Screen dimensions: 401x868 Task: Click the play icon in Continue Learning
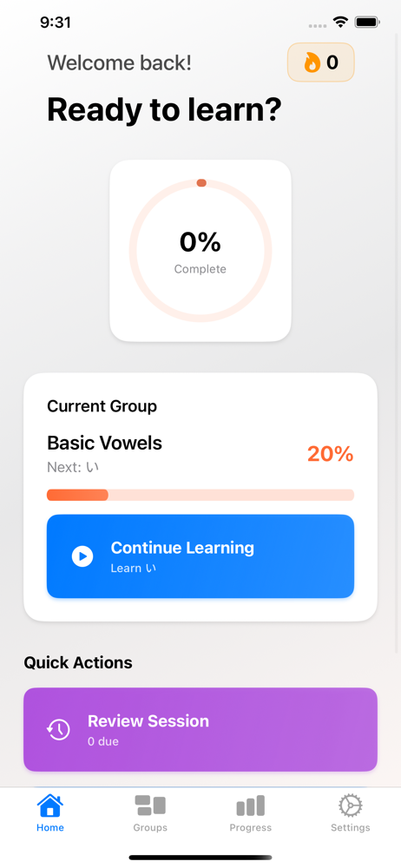click(x=82, y=556)
